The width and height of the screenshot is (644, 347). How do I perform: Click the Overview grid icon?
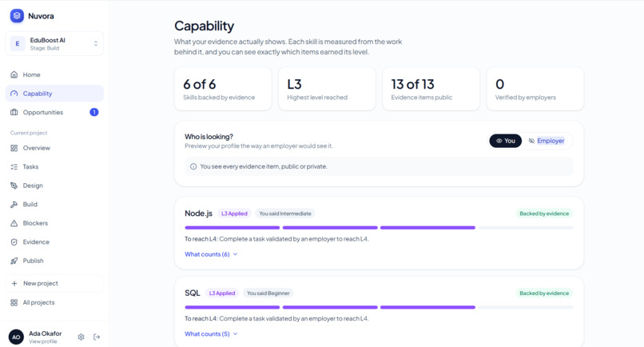tap(14, 148)
